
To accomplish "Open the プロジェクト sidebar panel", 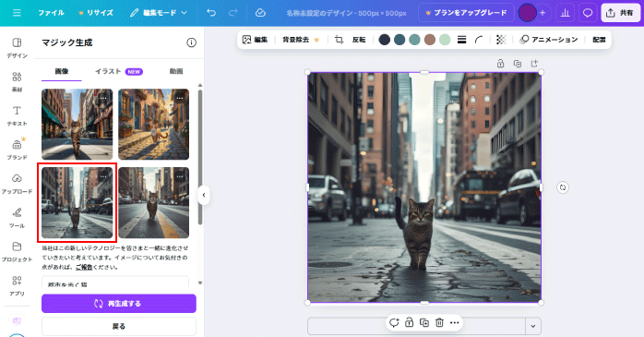I will click(x=17, y=252).
